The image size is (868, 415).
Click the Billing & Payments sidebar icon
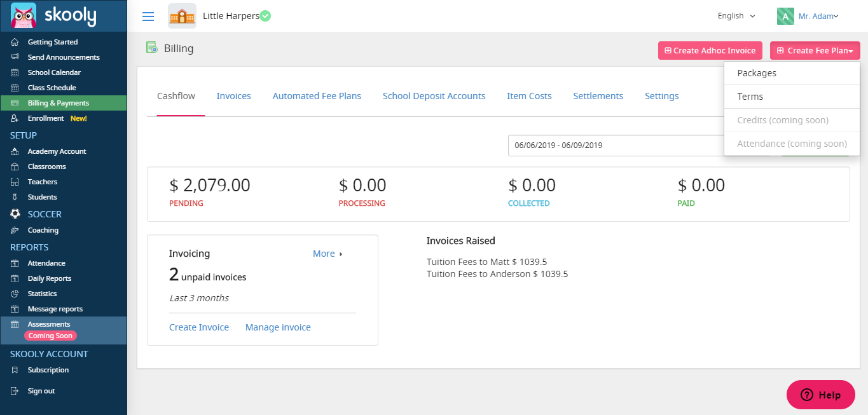15,103
